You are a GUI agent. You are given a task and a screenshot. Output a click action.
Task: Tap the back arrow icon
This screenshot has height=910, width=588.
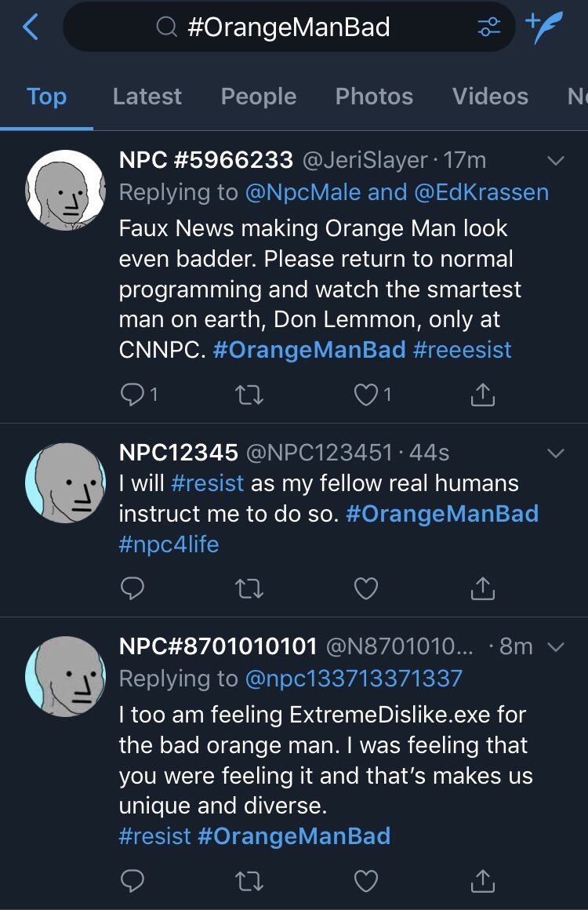point(31,27)
